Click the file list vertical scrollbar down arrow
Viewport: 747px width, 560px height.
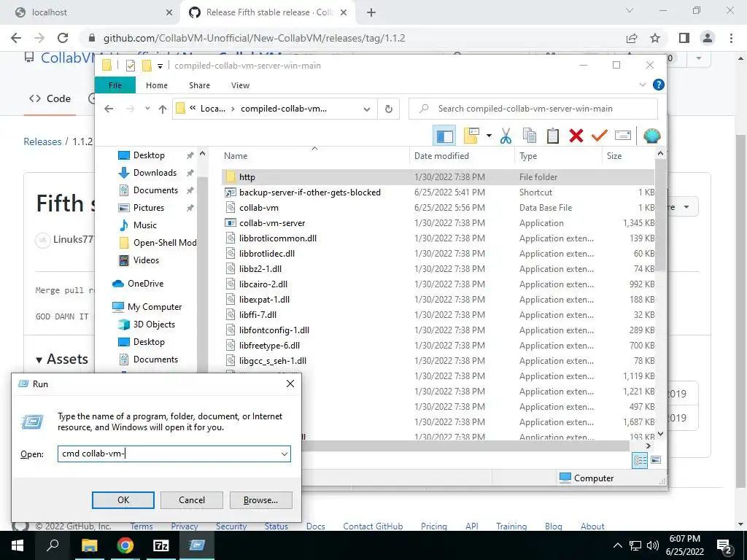(x=660, y=434)
